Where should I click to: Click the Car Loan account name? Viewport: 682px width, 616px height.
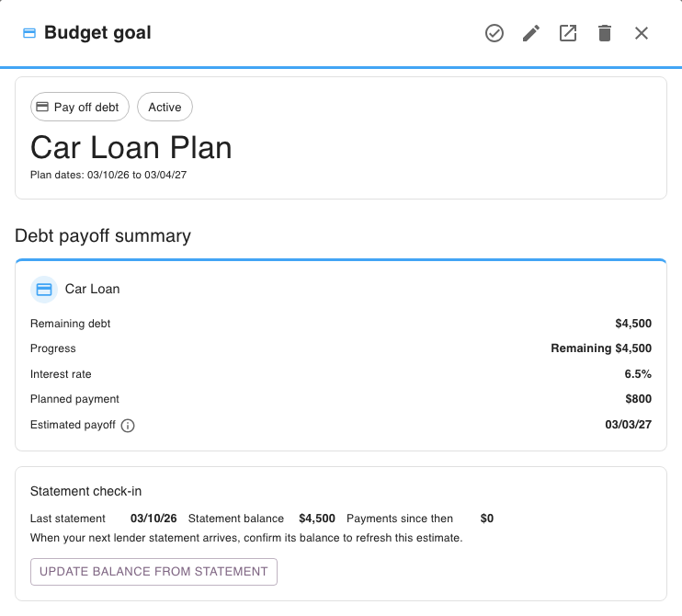click(92, 289)
